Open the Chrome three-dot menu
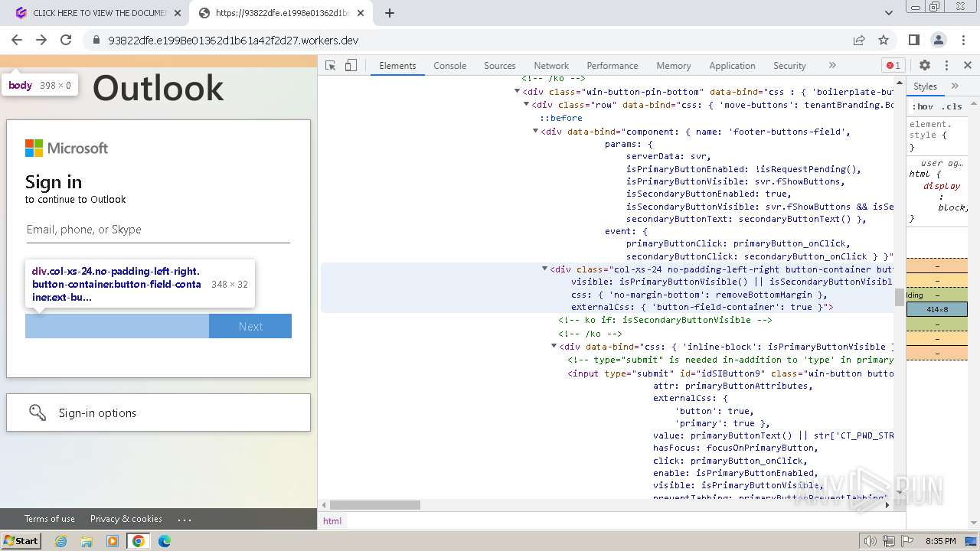Image resolution: width=980 pixels, height=551 pixels. tap(963, 40)
